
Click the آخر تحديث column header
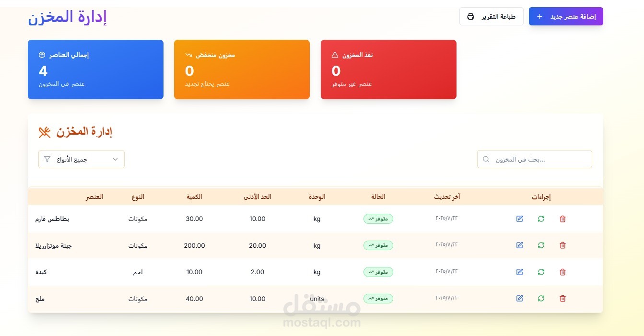coord(447,197)
